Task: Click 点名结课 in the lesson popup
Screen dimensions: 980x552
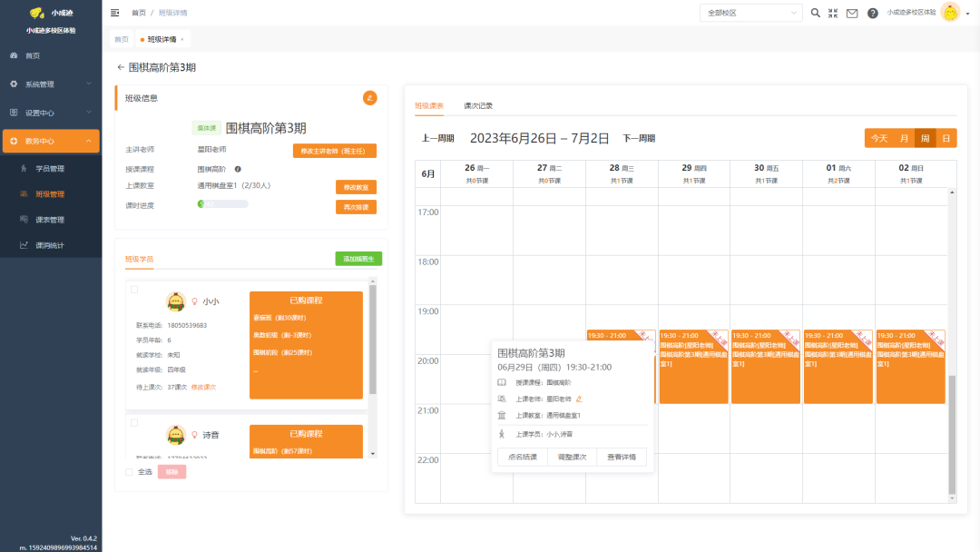Action: (523, 457)
